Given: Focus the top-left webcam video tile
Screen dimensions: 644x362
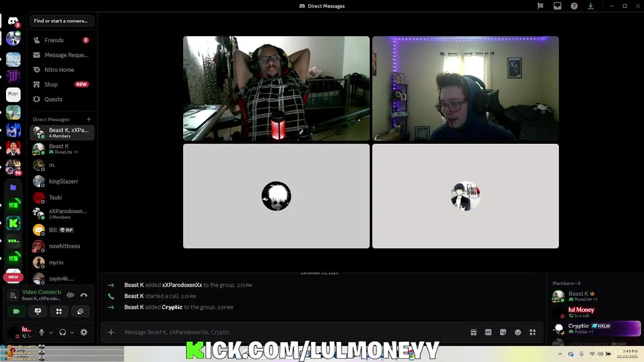Looking at the screenshot, I should pyautogui.click(x=276, y=88).
